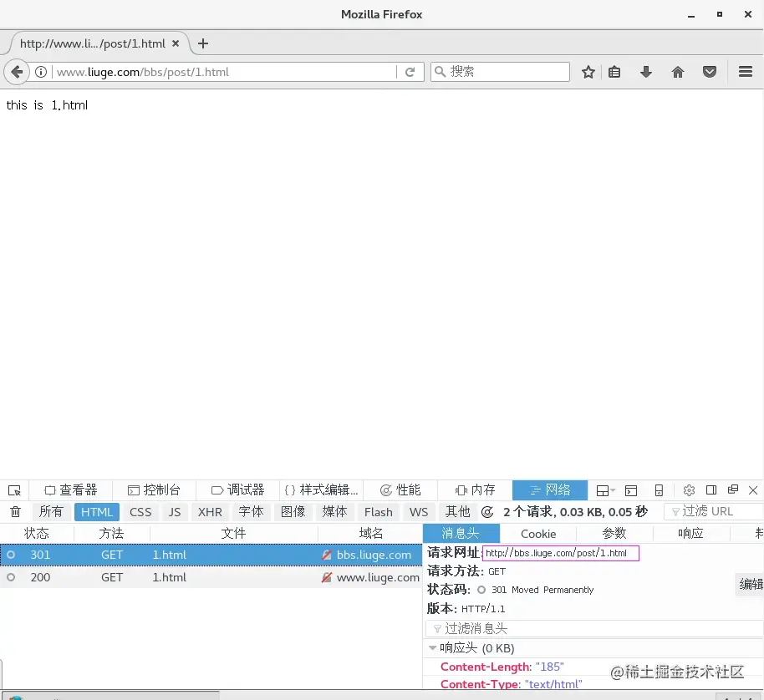
Task: Open the 消息头 headers details tab
Action: coord(461,534)
